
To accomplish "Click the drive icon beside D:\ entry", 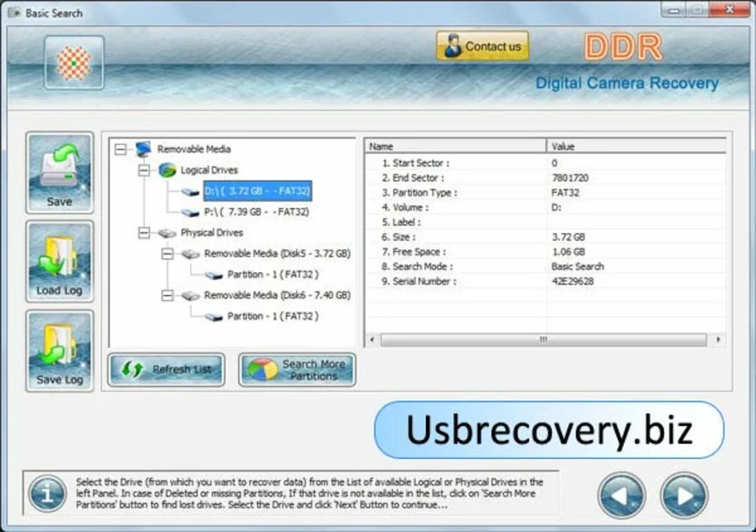I will tap(190, 192).
